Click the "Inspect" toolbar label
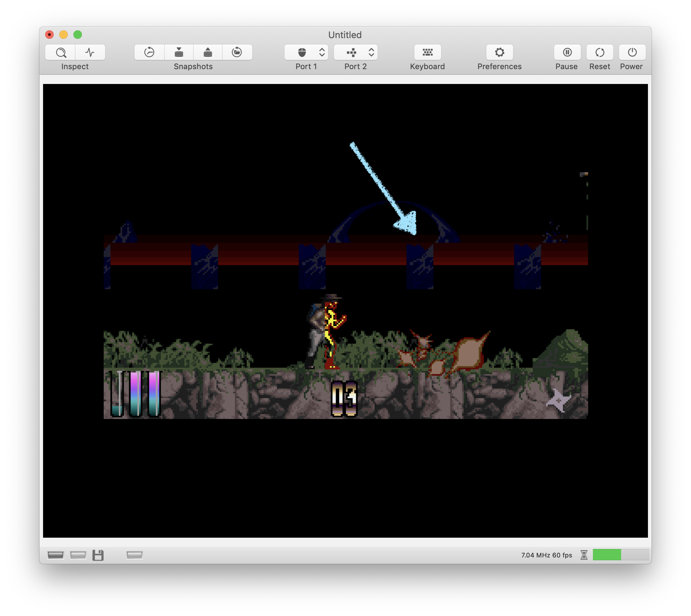691x616 pixels. 75,66
